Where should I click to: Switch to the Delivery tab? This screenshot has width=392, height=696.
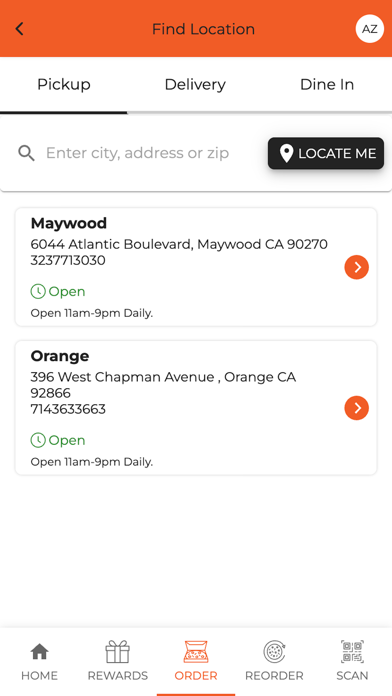click(x=195, y=84)
